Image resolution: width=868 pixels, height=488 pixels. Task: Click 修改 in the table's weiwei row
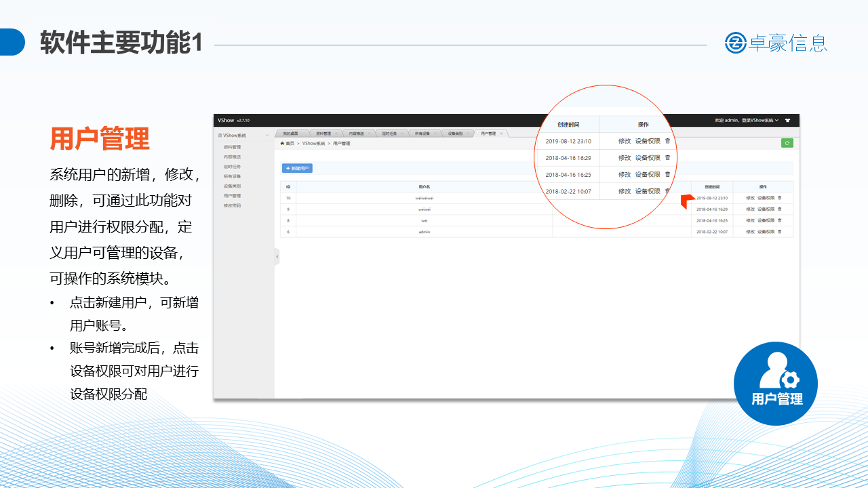tap(750, 209)
